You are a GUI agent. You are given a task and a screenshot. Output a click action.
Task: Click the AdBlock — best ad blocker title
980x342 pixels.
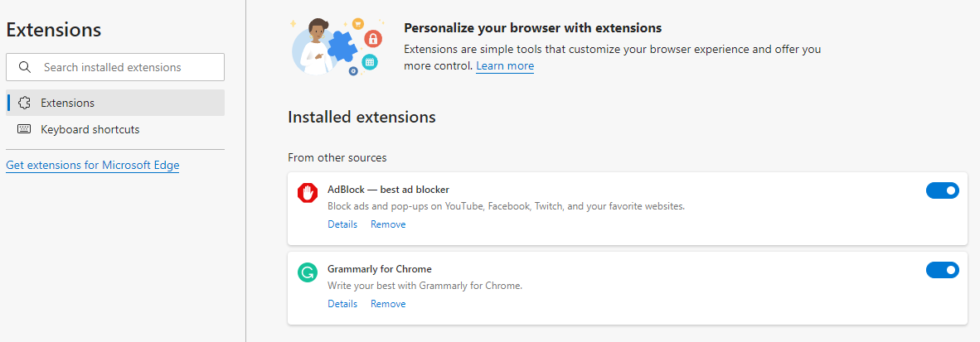coord(388,190)
